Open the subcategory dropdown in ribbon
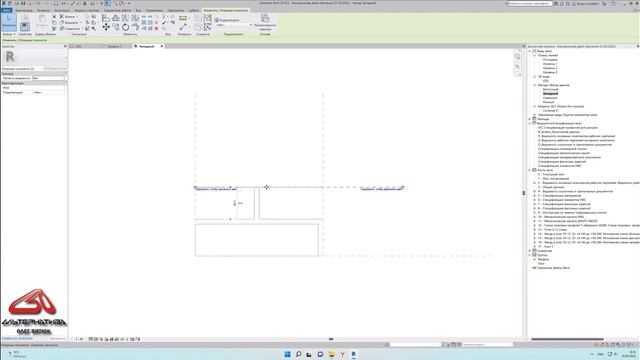 (x=234, y=25)
